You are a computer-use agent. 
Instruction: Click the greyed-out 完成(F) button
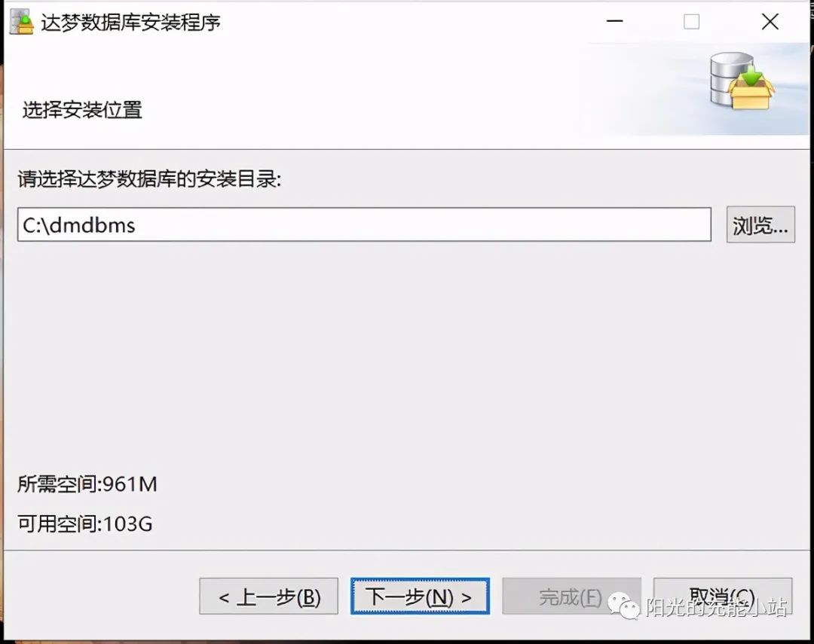pos(571,597)
